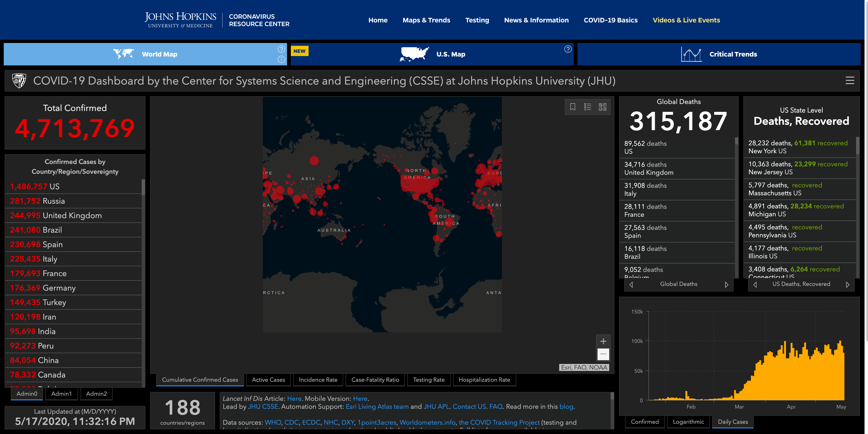Open the bookmarks icon on the map
Viewport: 868px width, 434px height.
click(573, 107)
